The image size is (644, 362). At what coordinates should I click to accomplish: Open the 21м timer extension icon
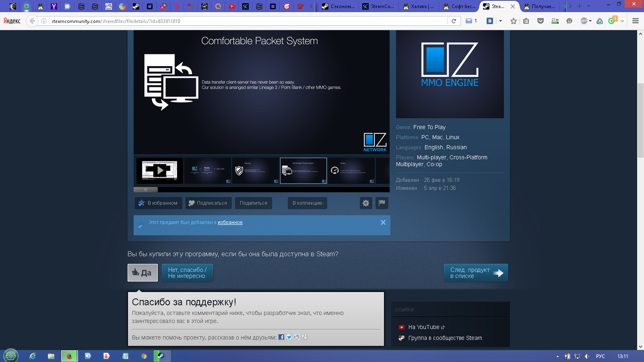pos(555,21)
